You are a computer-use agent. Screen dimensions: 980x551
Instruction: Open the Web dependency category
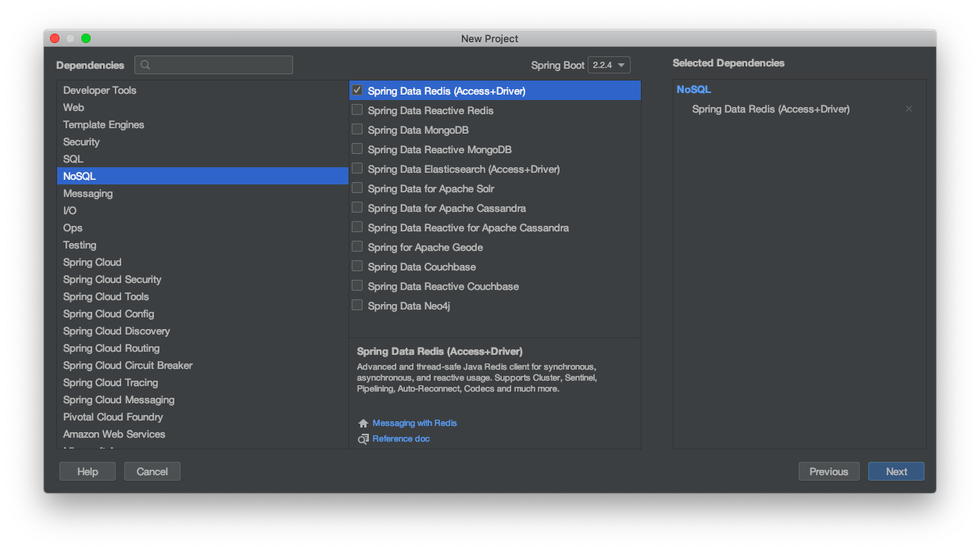(x=202, y=108)
